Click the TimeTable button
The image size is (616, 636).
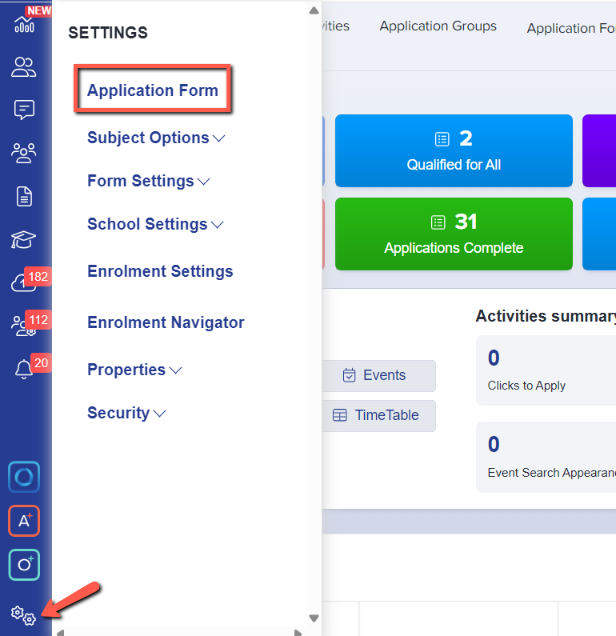377,415
